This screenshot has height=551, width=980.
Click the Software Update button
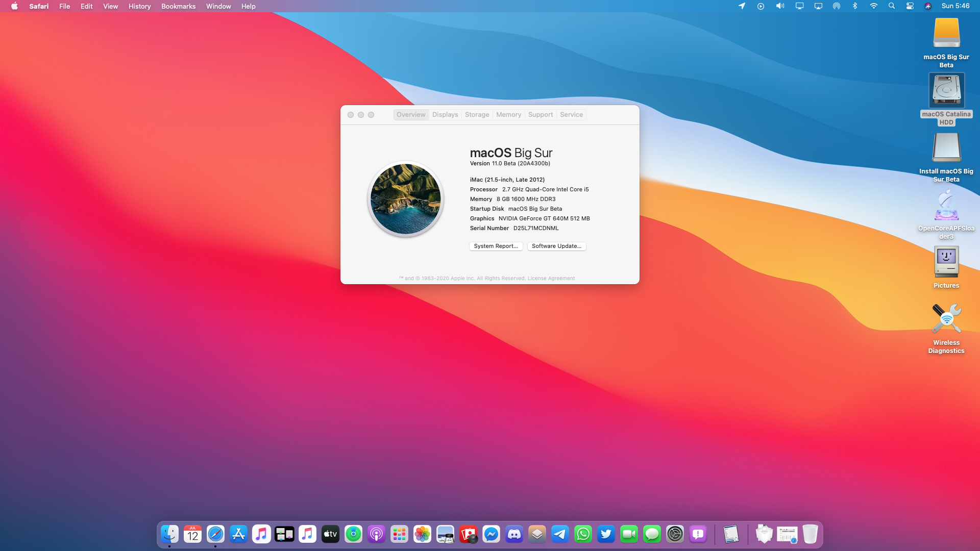pos(556,246)
